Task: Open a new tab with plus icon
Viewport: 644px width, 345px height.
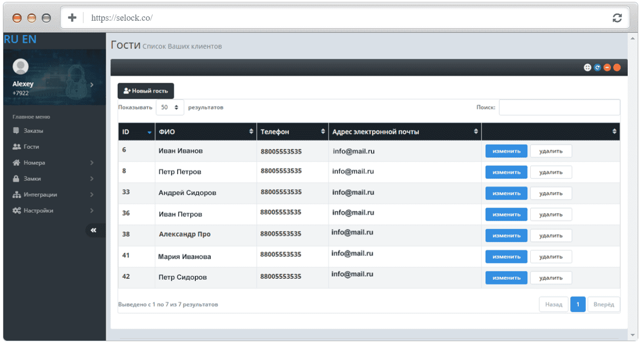Action: [72, 18]
